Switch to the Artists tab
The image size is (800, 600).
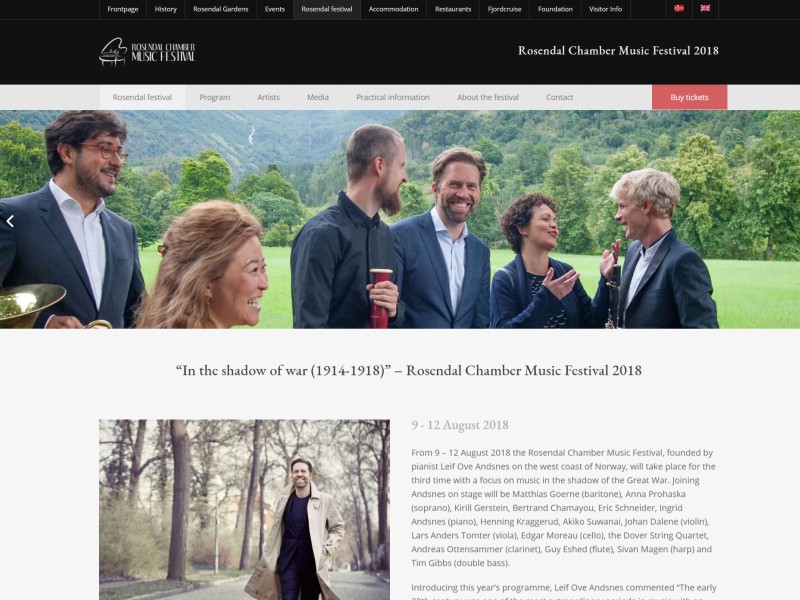tap(268, 97)
